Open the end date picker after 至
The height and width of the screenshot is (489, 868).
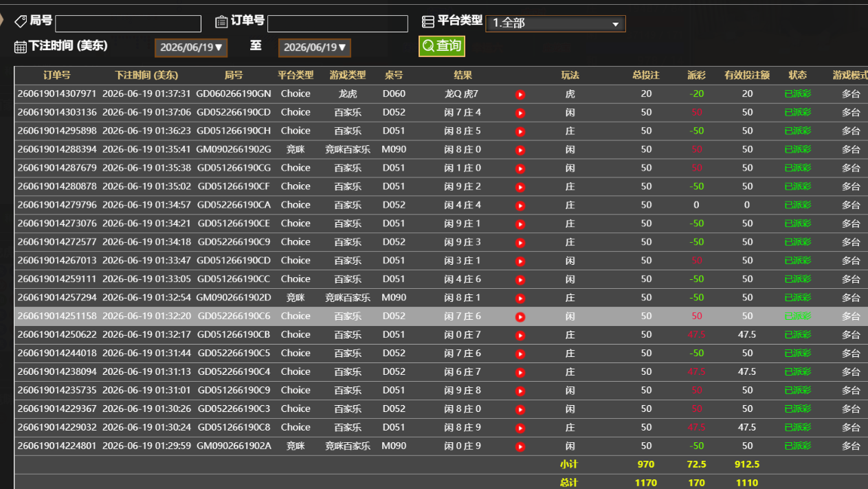315,47
